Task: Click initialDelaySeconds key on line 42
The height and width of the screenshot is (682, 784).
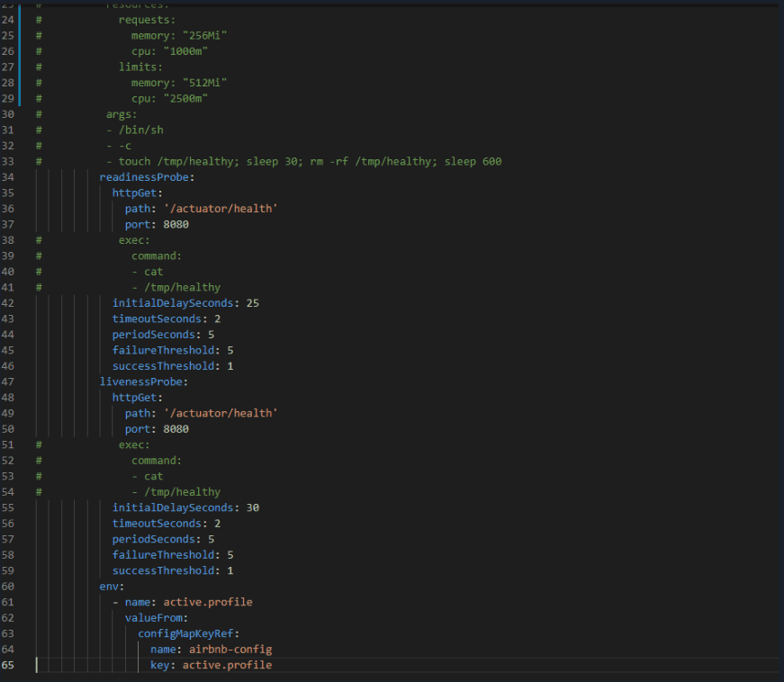Action: [x=173, y=303]
